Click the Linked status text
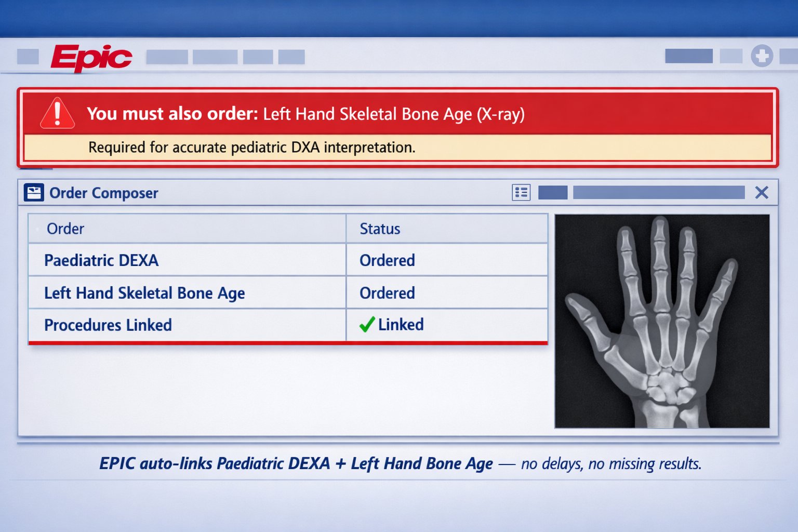 pyautogui.click(x=401, y=325)
